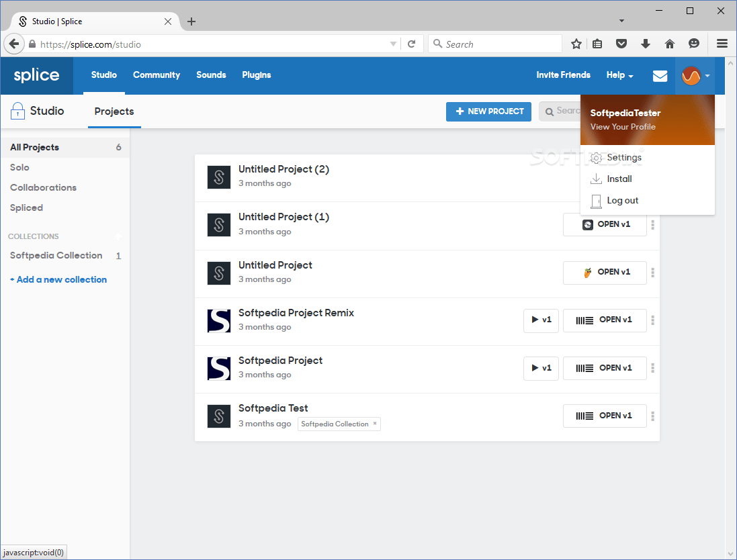Click the Pocket icon in toolbar
Screen dimensions: 737x560
[x=621, y=44]
